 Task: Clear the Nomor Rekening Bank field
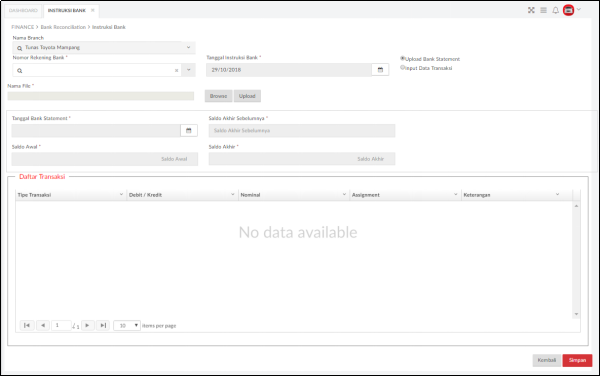tap(176, 70)
